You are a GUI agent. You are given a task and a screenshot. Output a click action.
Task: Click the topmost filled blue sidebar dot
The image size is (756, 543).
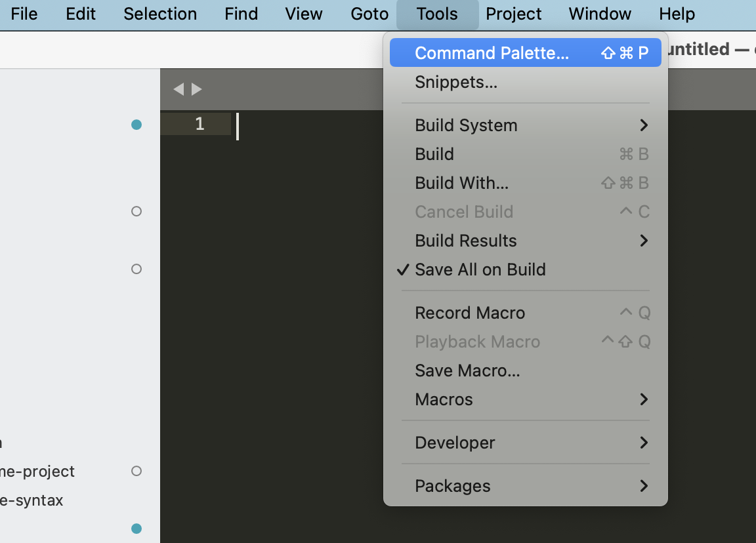click(x=136, y=125)
